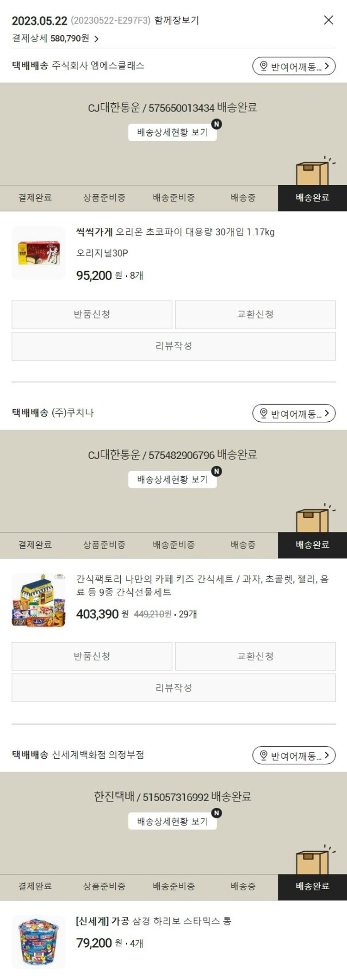Open the 간식팩토리 snack set thumbnail
Viewport: 347px width, 980px height.
pyautogui.click(x=38, y=600)
